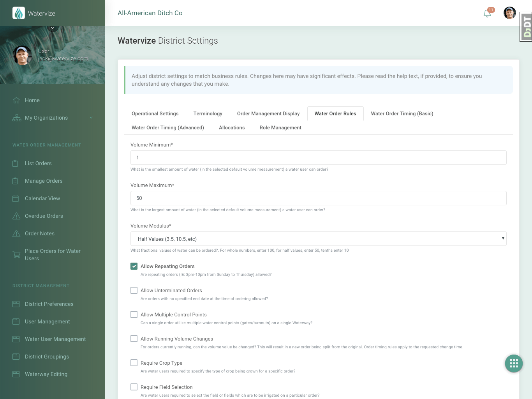Switch to Allocations tab
The image size is (532, 399).
click(x=232, y=128)
